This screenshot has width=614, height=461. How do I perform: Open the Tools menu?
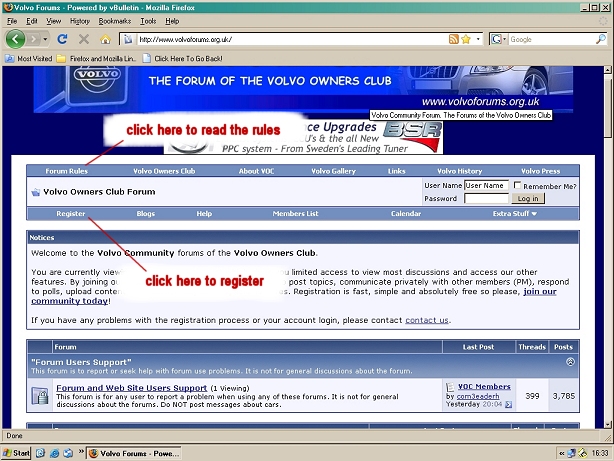[148, 21]
